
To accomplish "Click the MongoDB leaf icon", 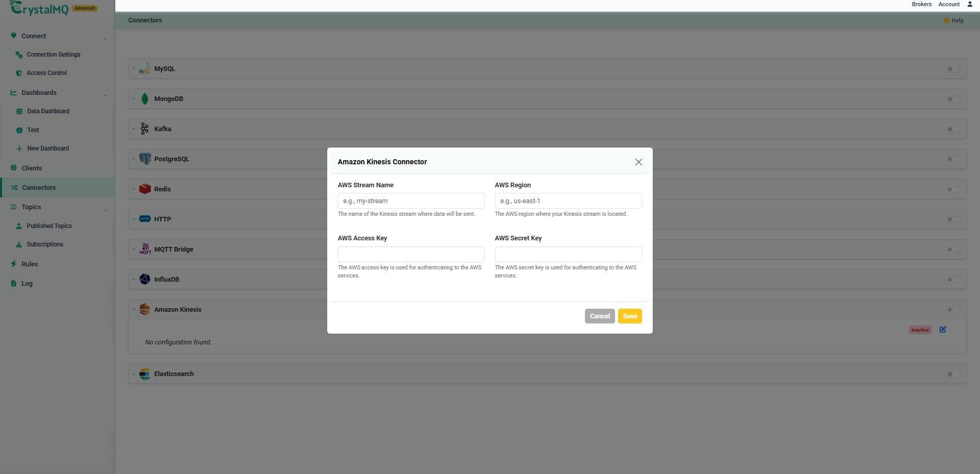I will coord(145,99).
